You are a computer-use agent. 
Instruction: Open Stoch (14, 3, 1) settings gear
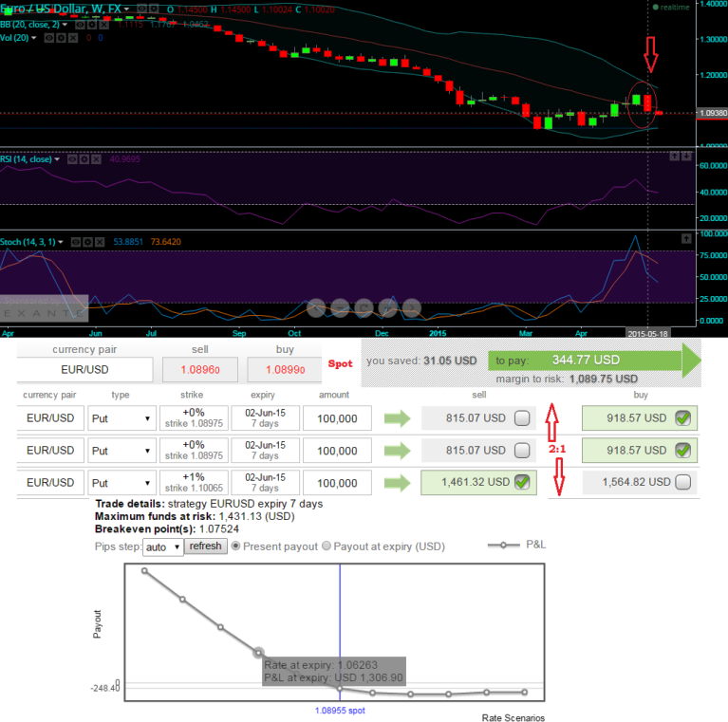(x=87, y=242)
